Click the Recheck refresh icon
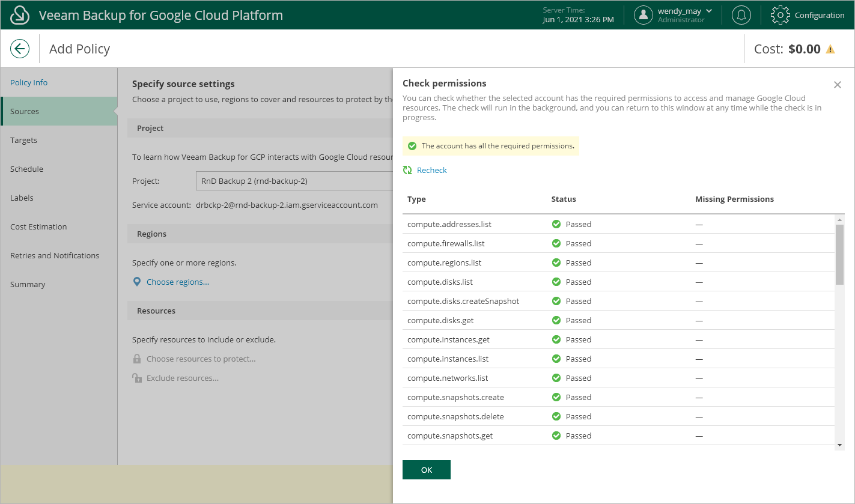Screen dimensions: 855x504 pos(407,170)
